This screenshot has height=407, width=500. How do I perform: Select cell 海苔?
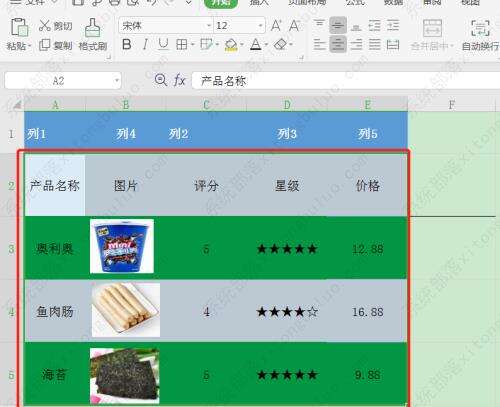pyautogui.click(x=55, y=374)
